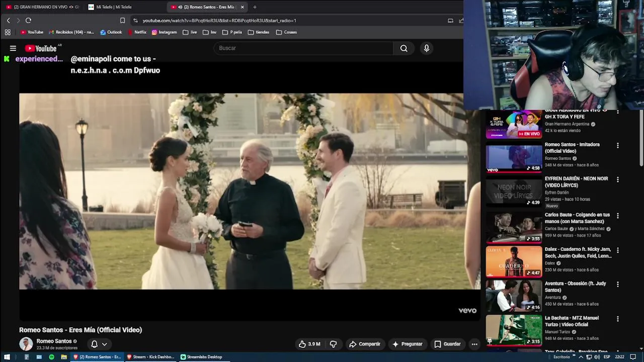Open 'Aventura - Obsesión' video title

click(x=575, y=287)
